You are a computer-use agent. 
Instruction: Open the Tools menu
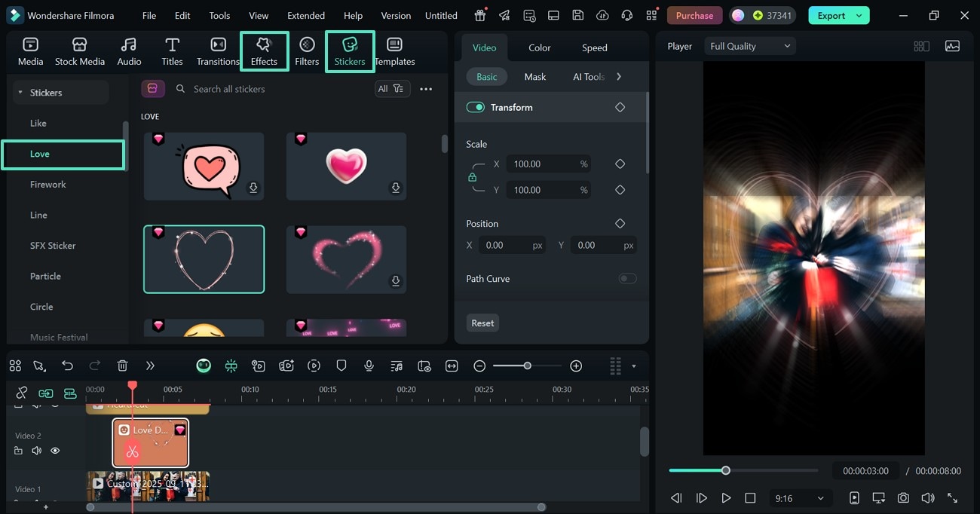tap(219, 15)
